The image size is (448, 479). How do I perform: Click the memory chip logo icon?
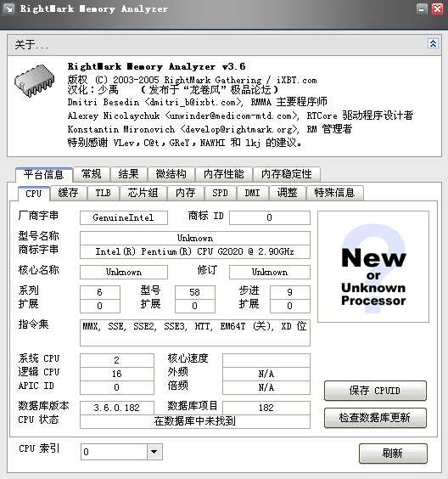(x=35, y=80)
